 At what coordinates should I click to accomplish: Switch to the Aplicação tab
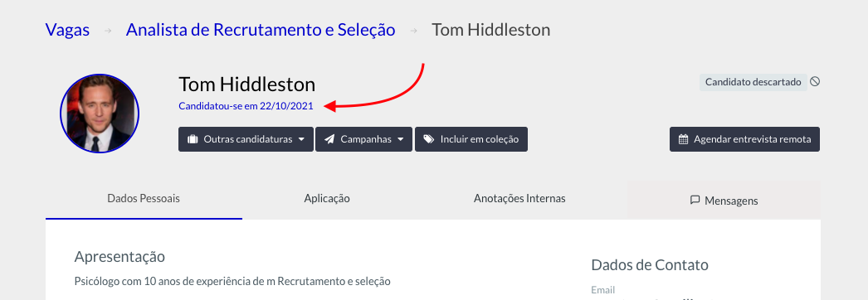[327, 199]
